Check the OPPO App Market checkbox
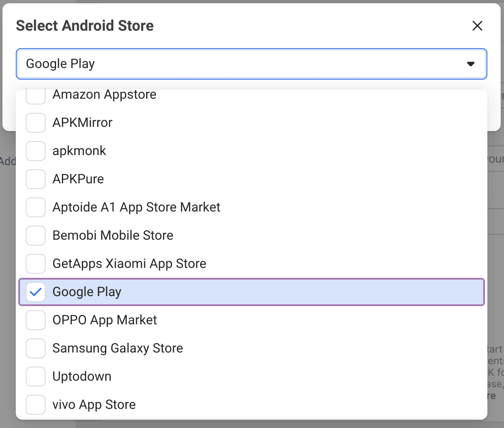 coord(36,320)
